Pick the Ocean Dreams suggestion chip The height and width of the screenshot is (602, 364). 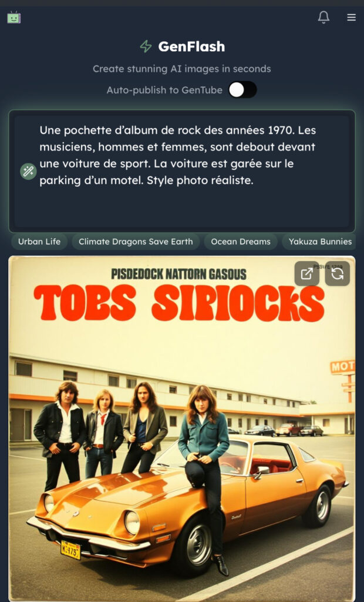(x=241, y=242)
